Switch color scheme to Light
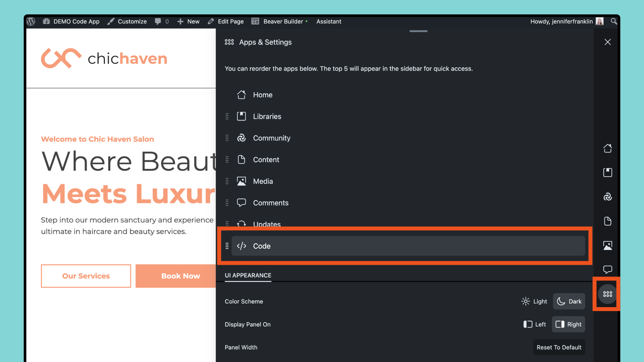Image resolution: width=644 pixels, height=362 pixels. (534, 301)
